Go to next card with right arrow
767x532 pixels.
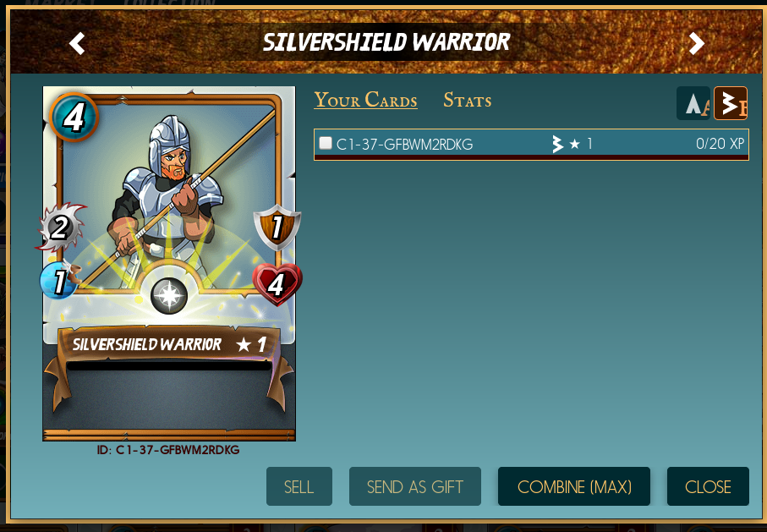[696, 44]
